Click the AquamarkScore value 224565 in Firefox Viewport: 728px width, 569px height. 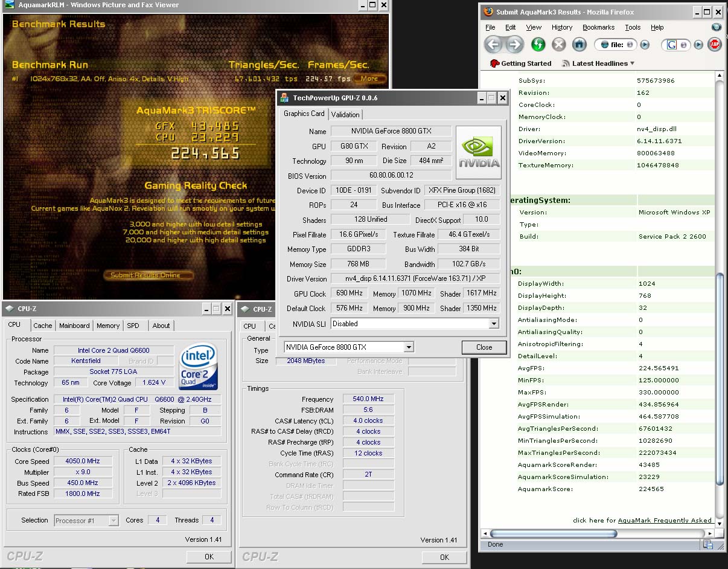tap(651, 489)
